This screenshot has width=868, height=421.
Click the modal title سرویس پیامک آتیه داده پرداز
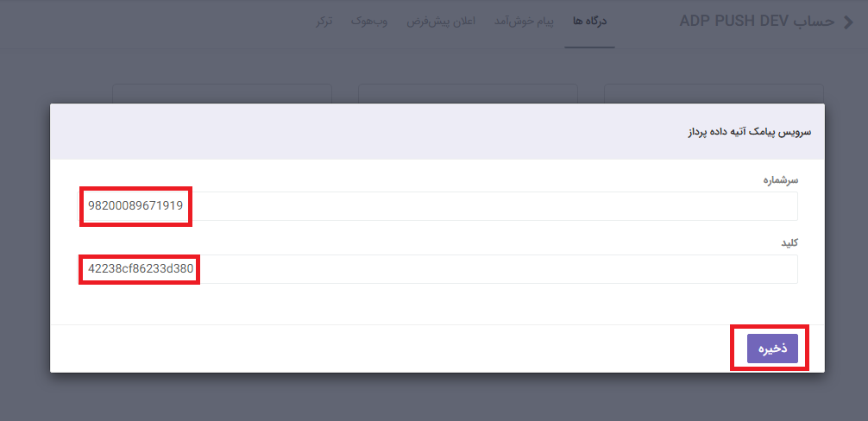(x=742, y=132)
